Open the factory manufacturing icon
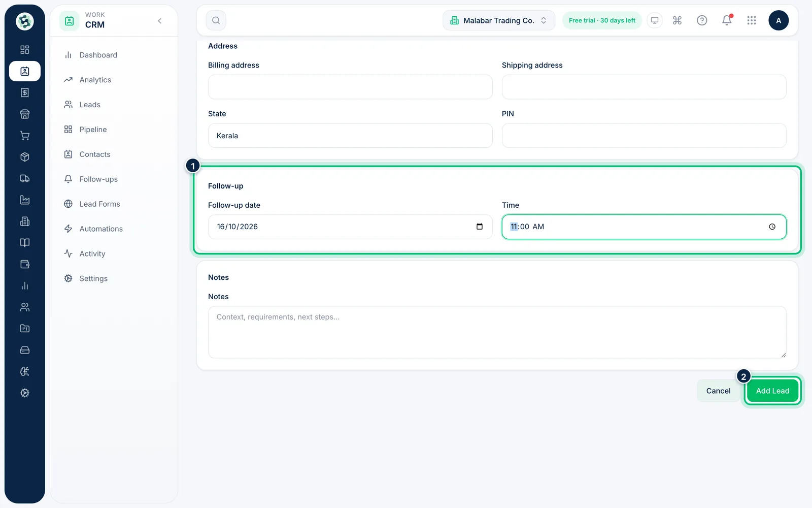Image resolution: width=812 pixels, height=508 pixels. point(24,200)
